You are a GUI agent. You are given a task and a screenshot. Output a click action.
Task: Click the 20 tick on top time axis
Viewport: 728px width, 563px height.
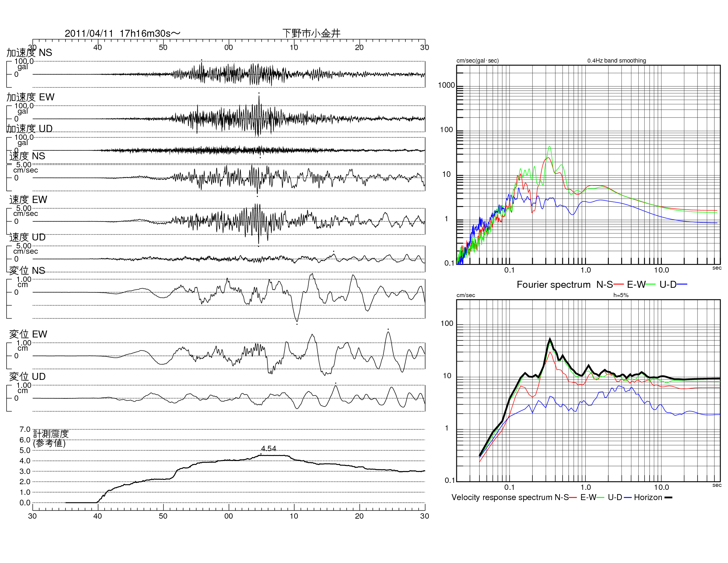[359, 47]
